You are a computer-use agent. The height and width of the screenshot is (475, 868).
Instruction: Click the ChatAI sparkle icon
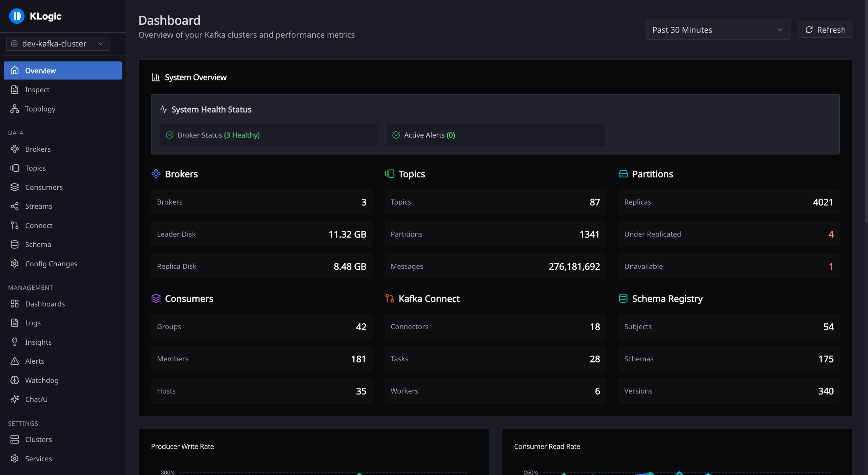point(15,399)
